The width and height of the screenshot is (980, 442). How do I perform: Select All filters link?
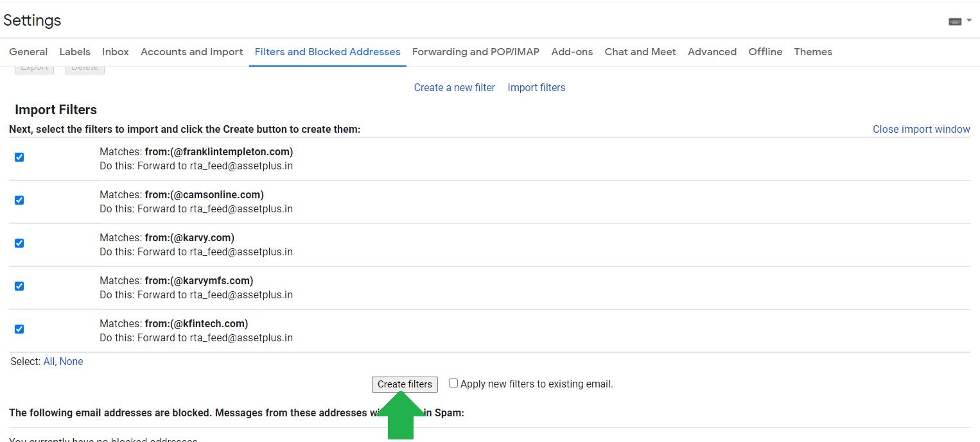pos(49,362)
